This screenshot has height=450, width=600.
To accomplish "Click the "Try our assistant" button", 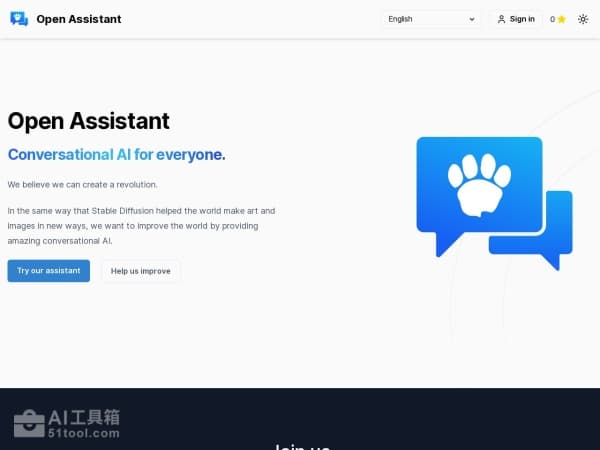I will click(48, 271).
